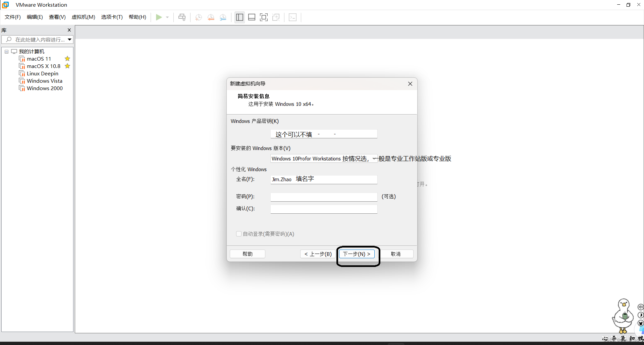Close the library panel with its X
The image size is (644, 345).
click(69, 30)
